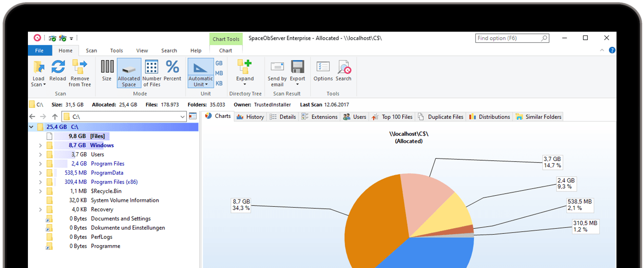Viewport: 644px width, 268px height.
Task: Expand the Windows folder in the tree
Action: pos(41,145)
